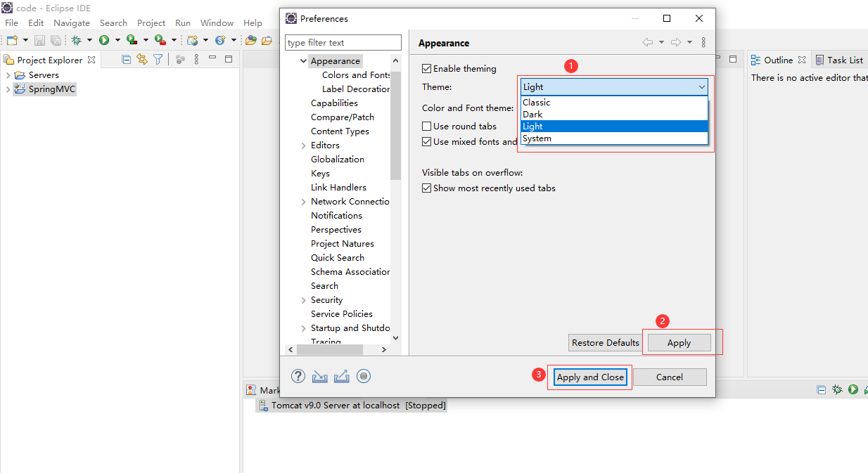Switch to the Task List tab
This screenshot has height=473, width=868.
(x=841, y=60)
